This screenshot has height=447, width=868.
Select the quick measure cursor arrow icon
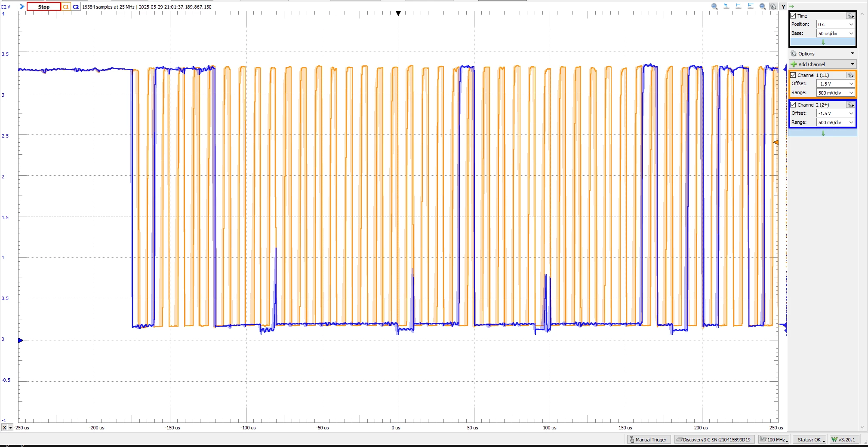tap(726, 6)
